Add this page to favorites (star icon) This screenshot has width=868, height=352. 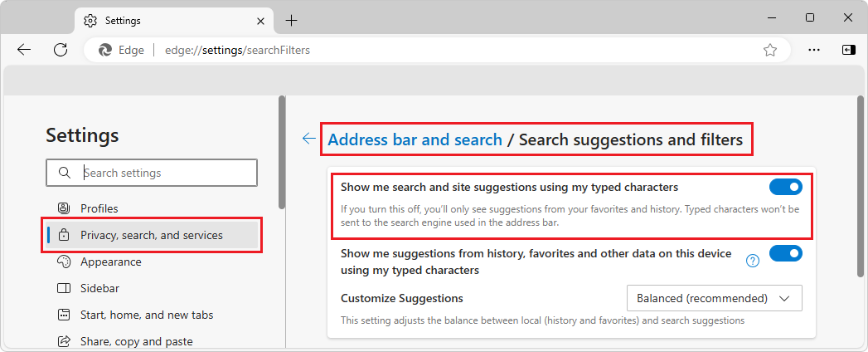pos(770,51)
